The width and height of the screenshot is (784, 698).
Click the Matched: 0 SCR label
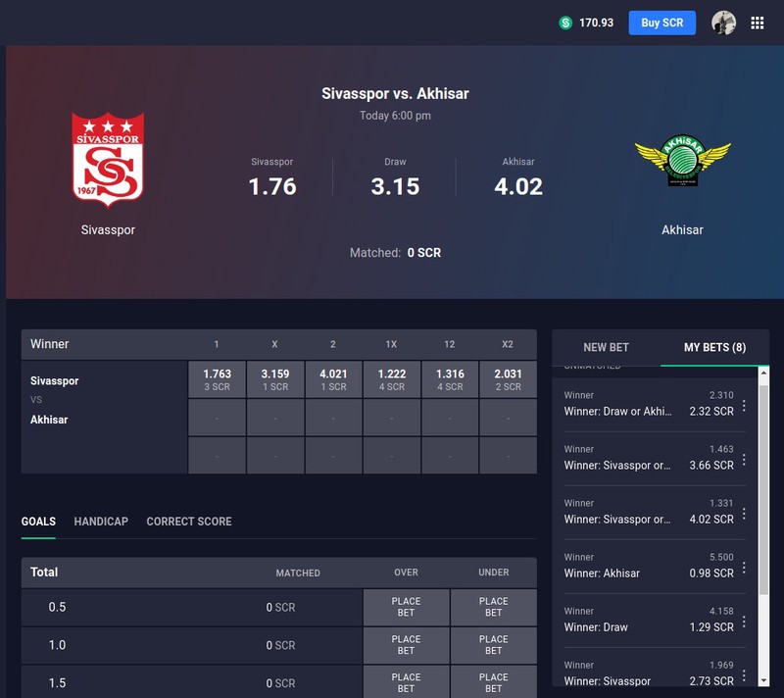pos(395,253)
